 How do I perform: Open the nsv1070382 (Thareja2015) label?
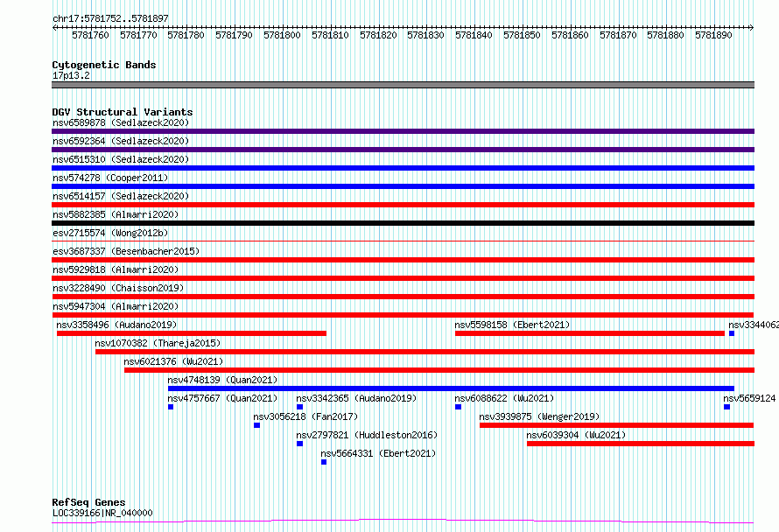pyautogui.click(x=158, y=343)
